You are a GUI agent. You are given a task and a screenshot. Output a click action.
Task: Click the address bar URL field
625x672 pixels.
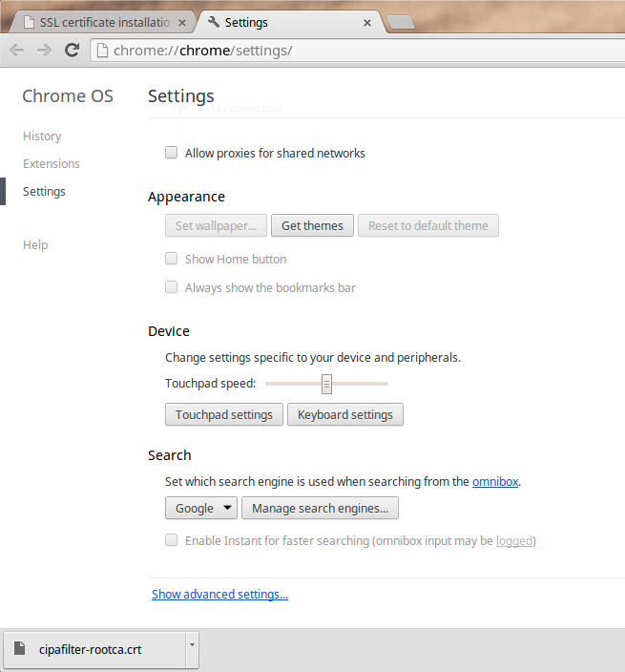(x=360, y=51)
